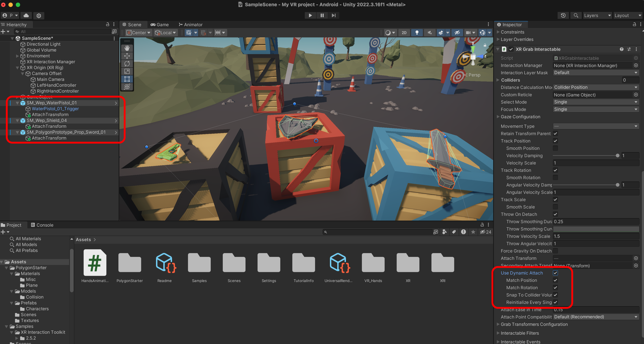Viewport: 644px width, 344px height.
Task: Open the cloud services icon
Action: 26,16
